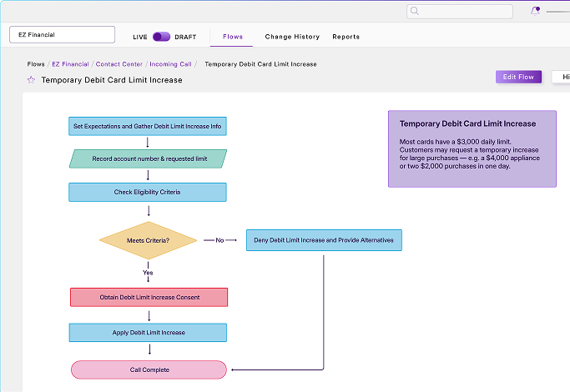
Task: Select the Check Eligibility Criteria step
Action: click(148, 192)
